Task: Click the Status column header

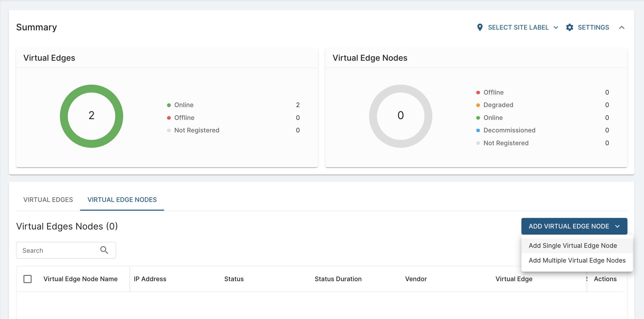Action: pos(234,279)
